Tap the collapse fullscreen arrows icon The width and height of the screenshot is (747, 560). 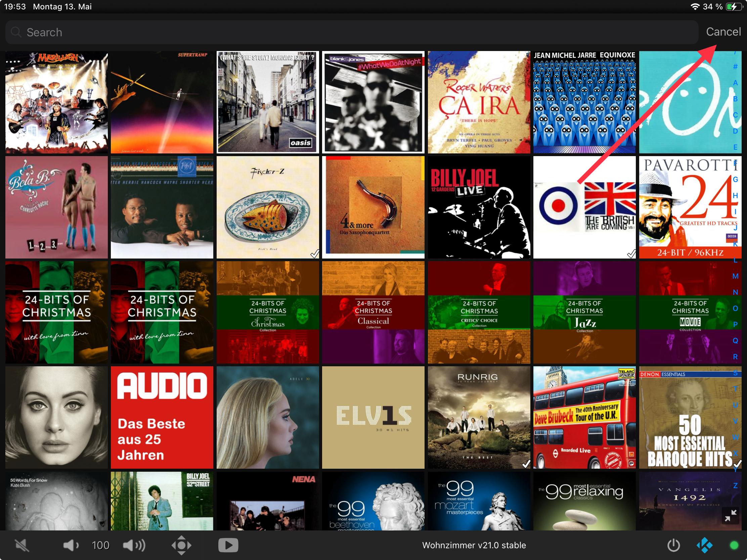click(731, 516)
